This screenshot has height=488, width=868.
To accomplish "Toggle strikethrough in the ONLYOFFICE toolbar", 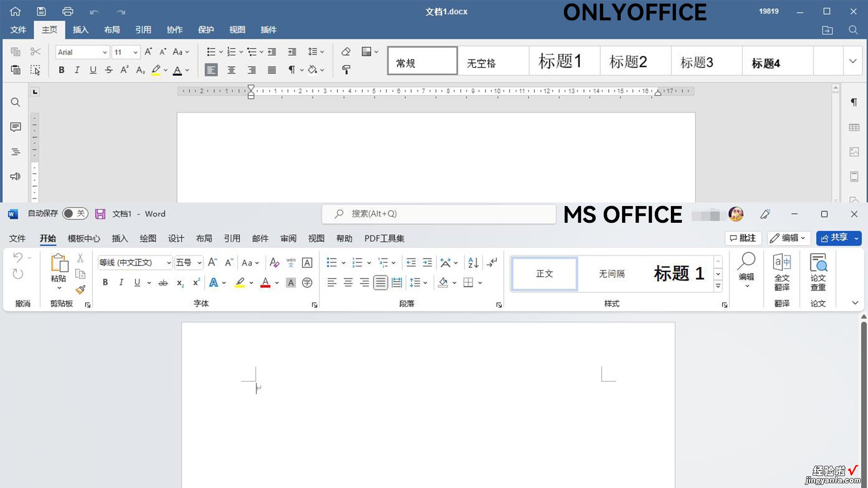I will (108, 70).
